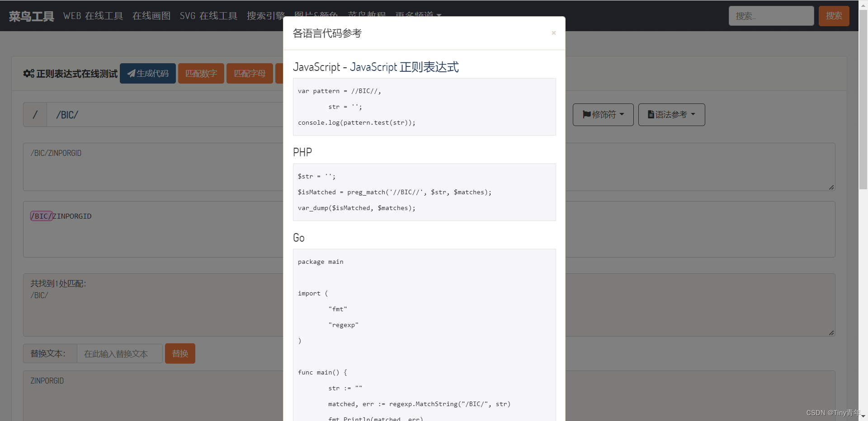Viewport: 868px width, 421px height.
Task: Click the highlighted /BIC/ match text
Action: (x=42, y=216)
